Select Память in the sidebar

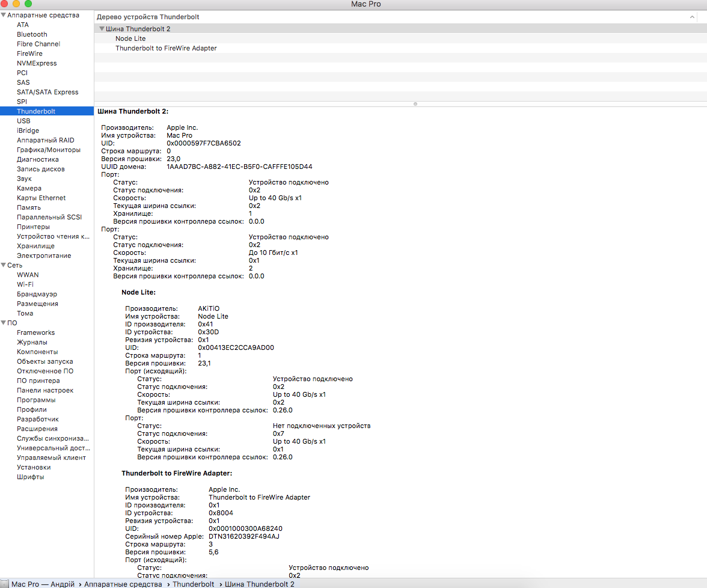[x=29, y=207]
